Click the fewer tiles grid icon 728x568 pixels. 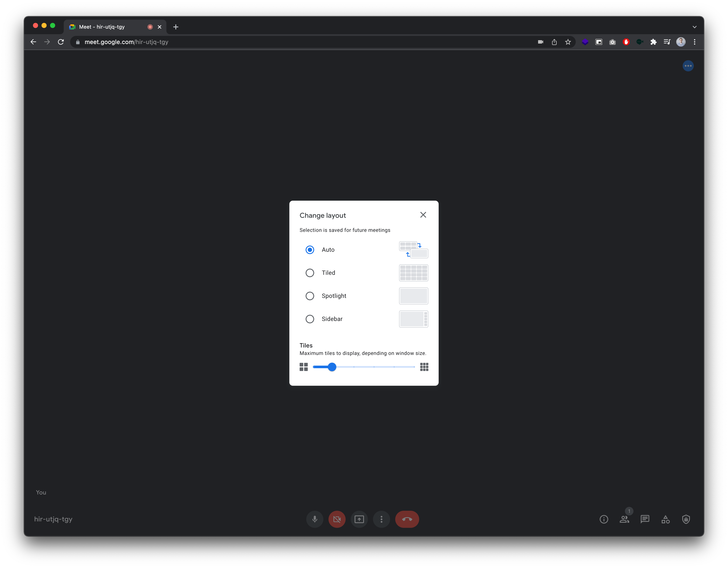pyautogui.click(x=303, y=367)
